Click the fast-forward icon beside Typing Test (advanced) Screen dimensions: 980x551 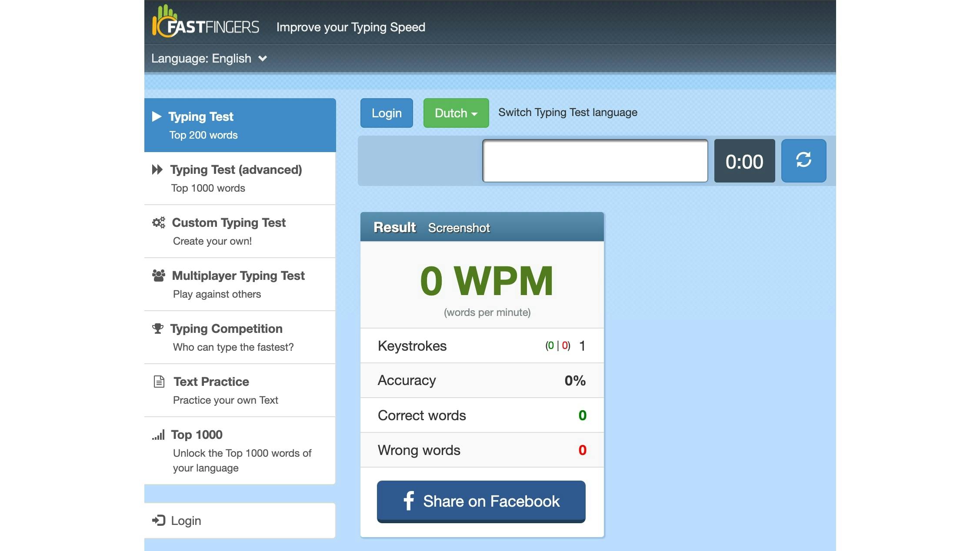[157, 169]
